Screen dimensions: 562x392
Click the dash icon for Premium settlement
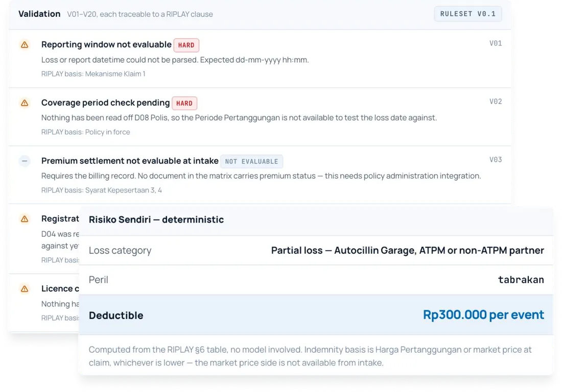25,161
